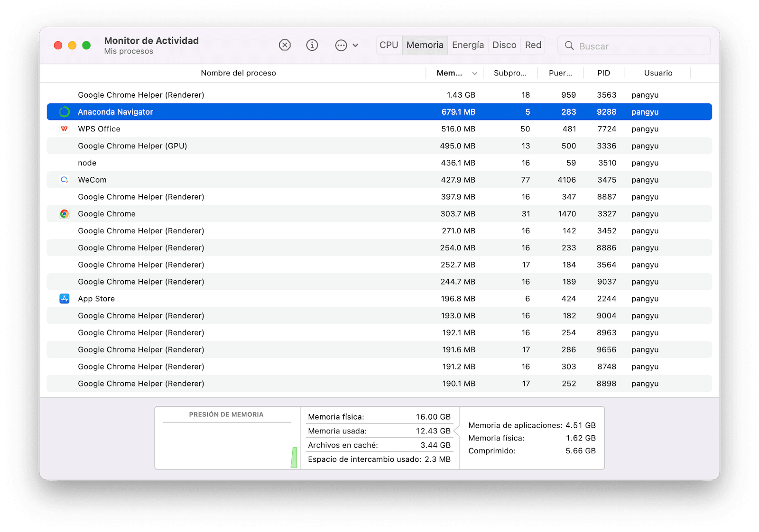Viewport: 759px width, 532px height.
Task: Click the green zoom window button
Action: [86, 45]
